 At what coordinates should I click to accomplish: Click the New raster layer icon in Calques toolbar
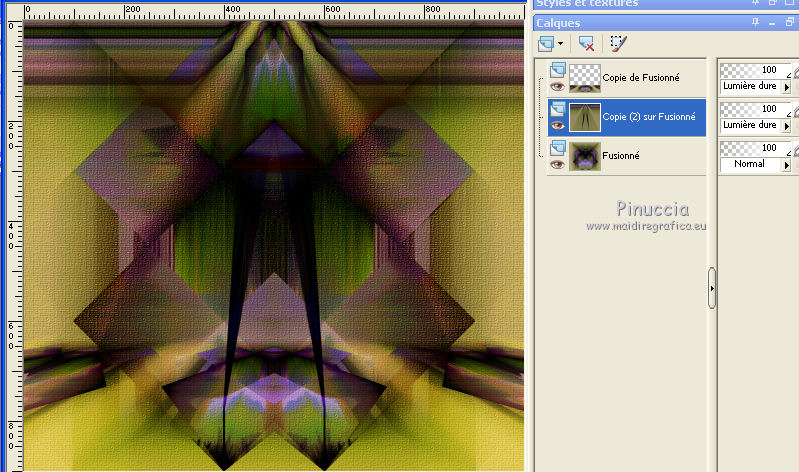tap(546, 43)
